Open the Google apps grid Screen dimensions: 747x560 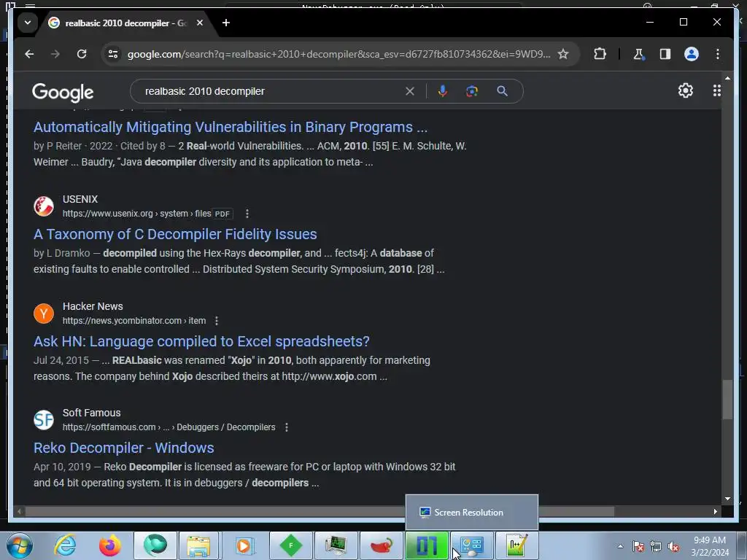click(x=716, y=90)
